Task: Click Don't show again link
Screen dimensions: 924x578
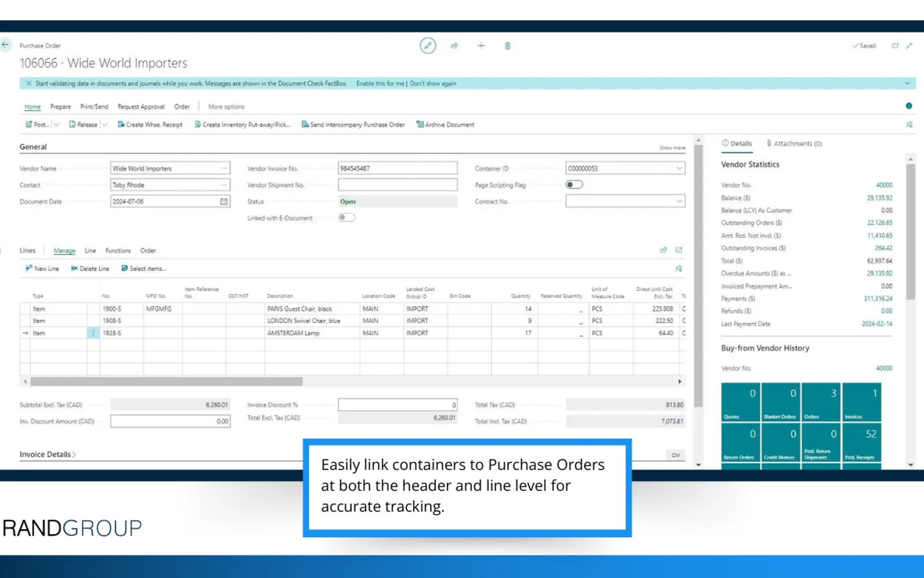Action: pyautogui.click(x=433, y=83)
